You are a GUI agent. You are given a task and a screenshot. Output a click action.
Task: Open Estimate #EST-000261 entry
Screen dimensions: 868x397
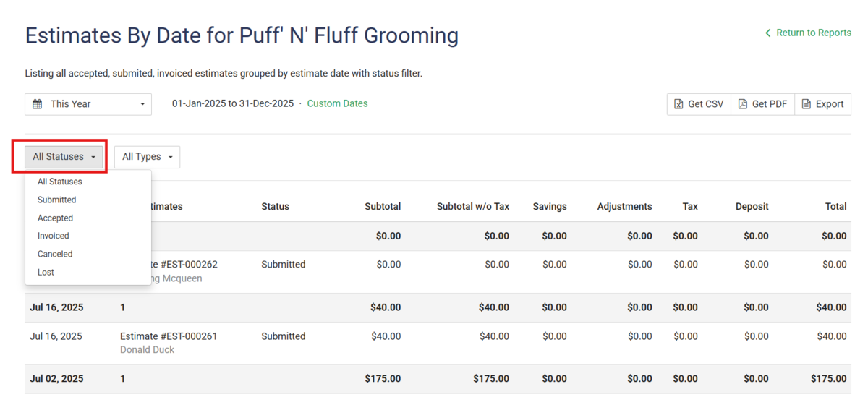pyautogui.click(x=169, y=336)
